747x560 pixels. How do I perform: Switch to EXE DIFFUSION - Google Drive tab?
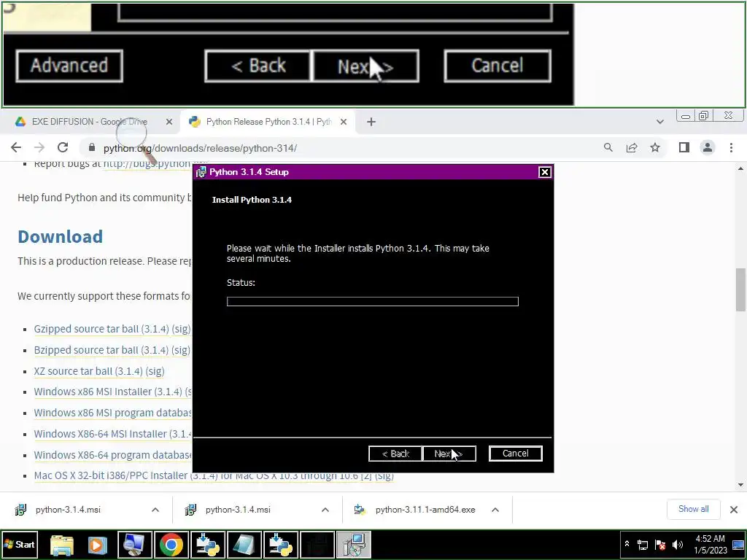[x=90, y=122]
